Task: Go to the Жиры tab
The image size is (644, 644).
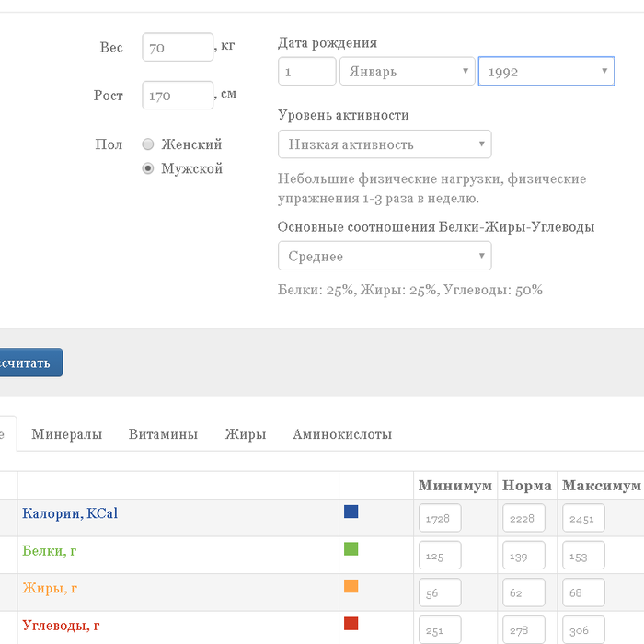Action: (x=246, y=434)
